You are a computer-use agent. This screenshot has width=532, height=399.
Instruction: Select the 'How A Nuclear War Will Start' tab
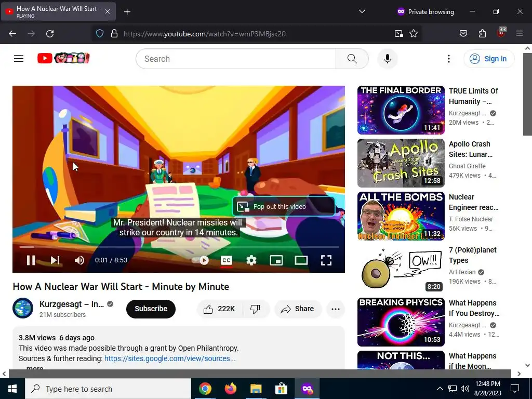tap(58, 11)
